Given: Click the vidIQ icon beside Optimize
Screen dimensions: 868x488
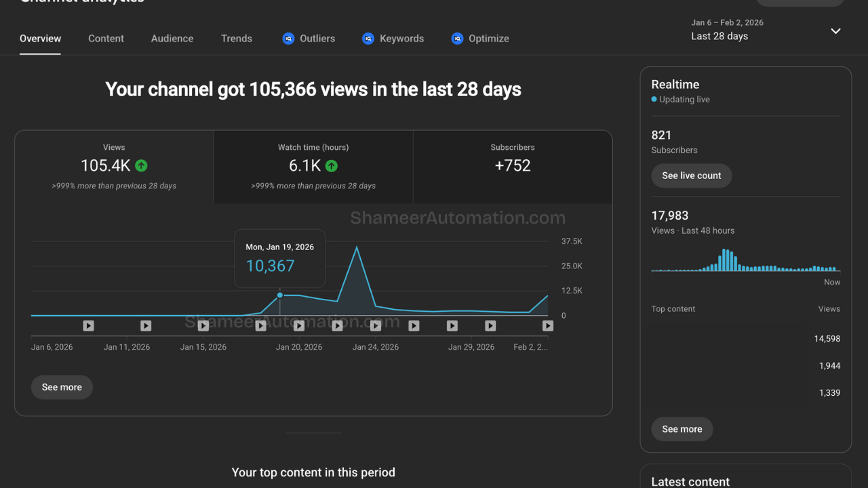Looking at the screenshot, I should click(x=457, y=39).
